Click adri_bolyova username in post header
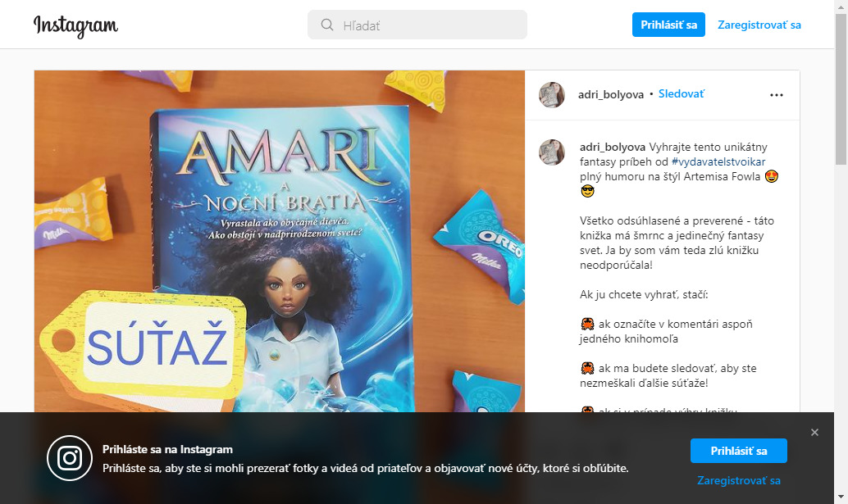The width and height of the screenshot is (848, 504). (611, 94)
